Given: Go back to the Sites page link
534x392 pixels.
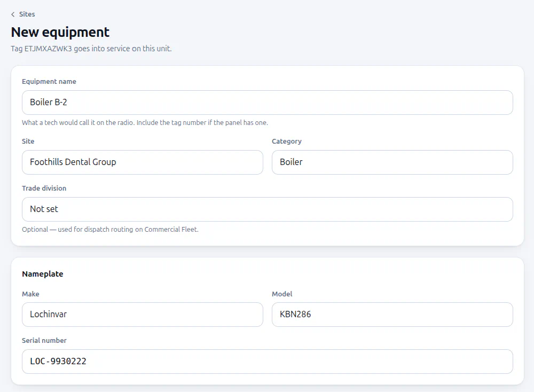Looking at the screenshot, I should click(23, 14).
